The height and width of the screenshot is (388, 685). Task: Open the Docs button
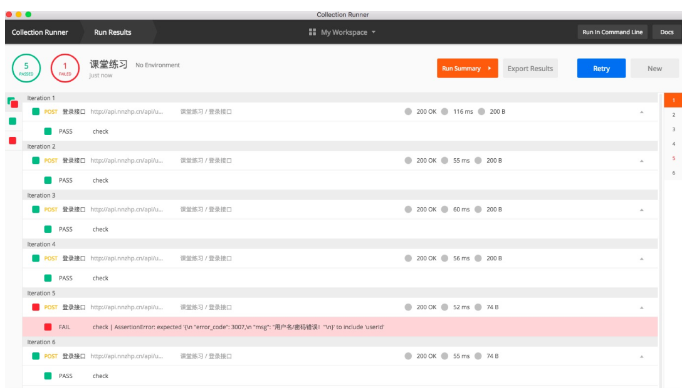667,32
